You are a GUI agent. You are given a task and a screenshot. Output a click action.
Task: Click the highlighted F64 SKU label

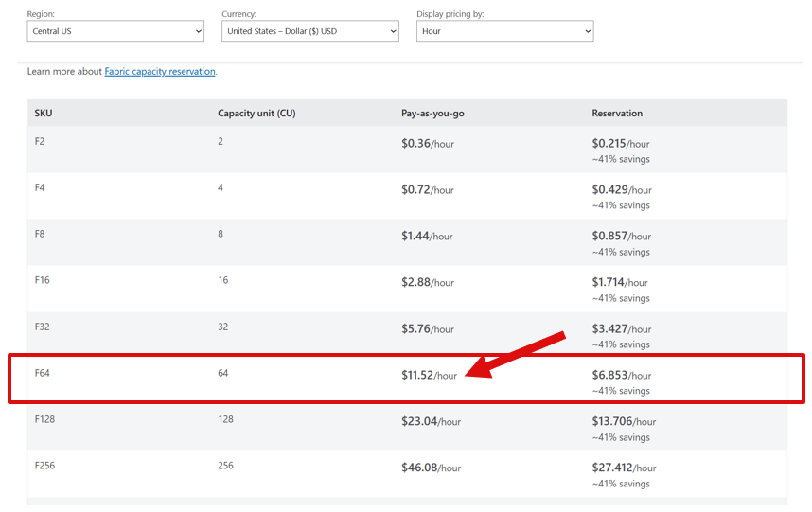tap(42, 373)
